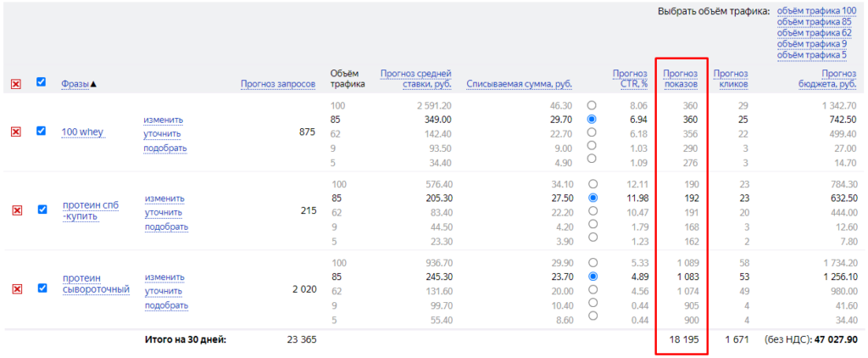Select traffic volume 100 radio for '100 whey'
Viewport: 868px width, 358px height.
tap(592, 105)
